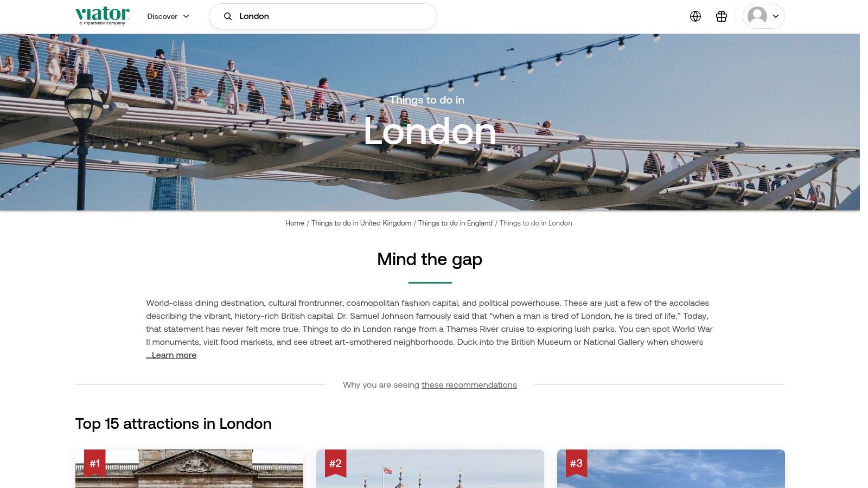Click the gift card icon
This screenshot has width=868, height=488.
pos(722,16)
